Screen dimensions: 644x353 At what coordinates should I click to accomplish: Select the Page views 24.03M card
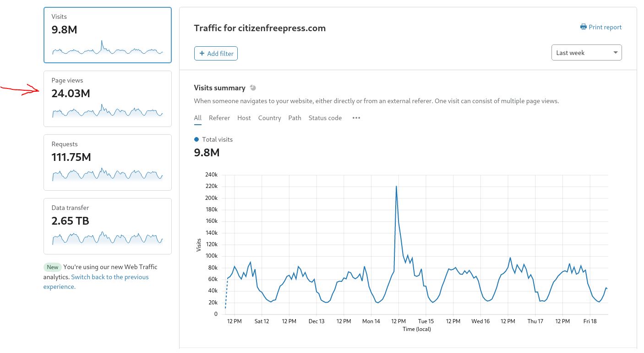[x=108, y=99]
